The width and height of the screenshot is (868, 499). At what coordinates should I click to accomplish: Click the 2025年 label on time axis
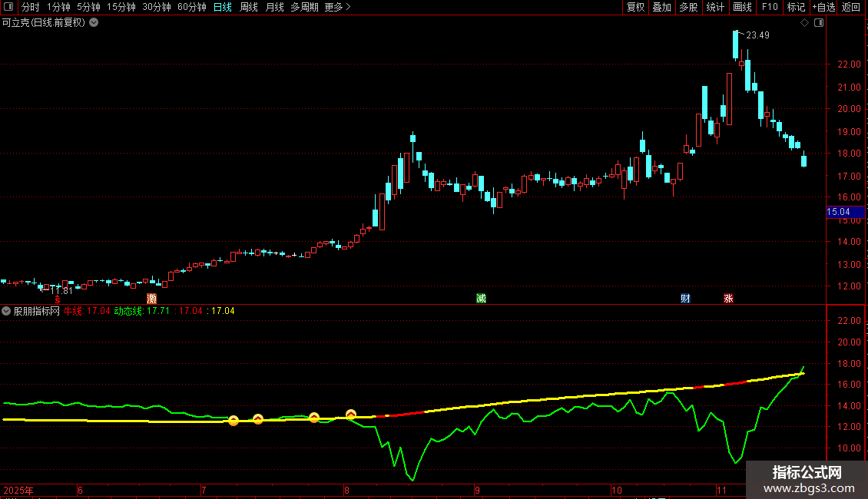point(18,490)
